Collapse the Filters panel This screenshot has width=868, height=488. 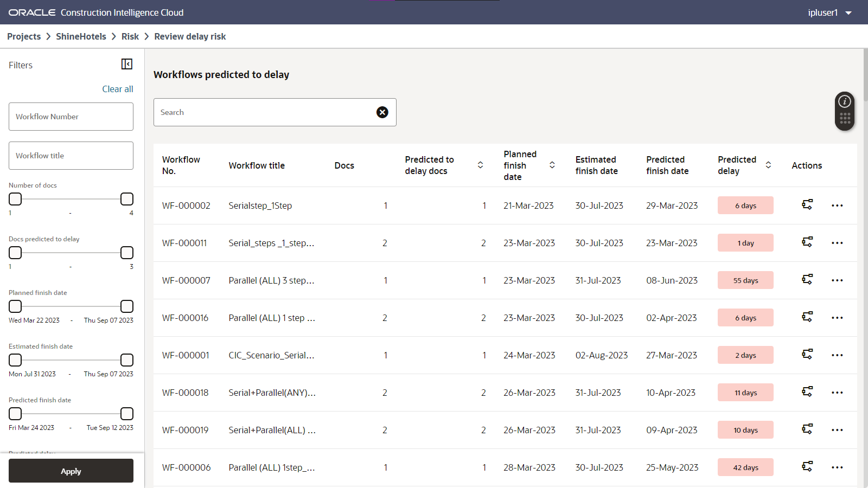(x=126, y=64)
